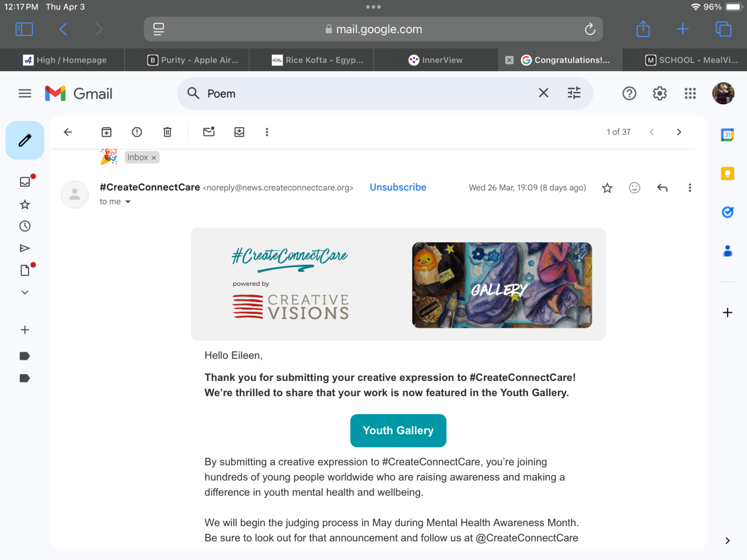
Task: Create a new label in sidebar
Action: pos(25,330)
